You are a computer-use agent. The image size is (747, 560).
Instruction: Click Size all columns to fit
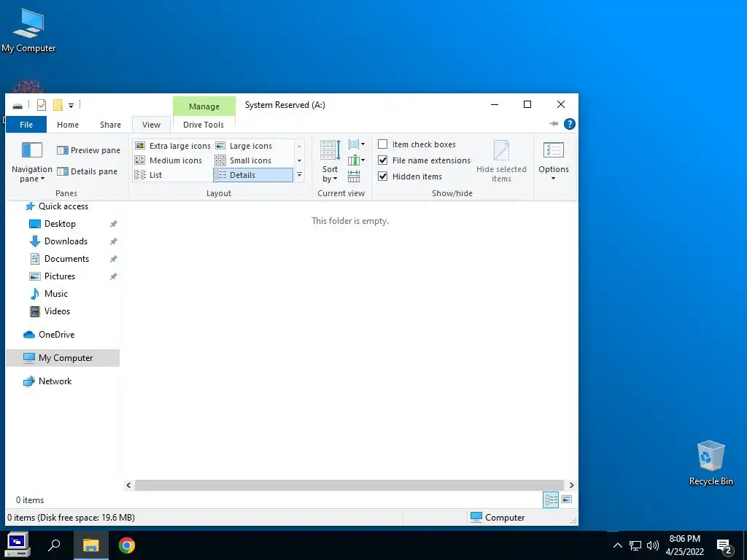click(x=354, y=176)
